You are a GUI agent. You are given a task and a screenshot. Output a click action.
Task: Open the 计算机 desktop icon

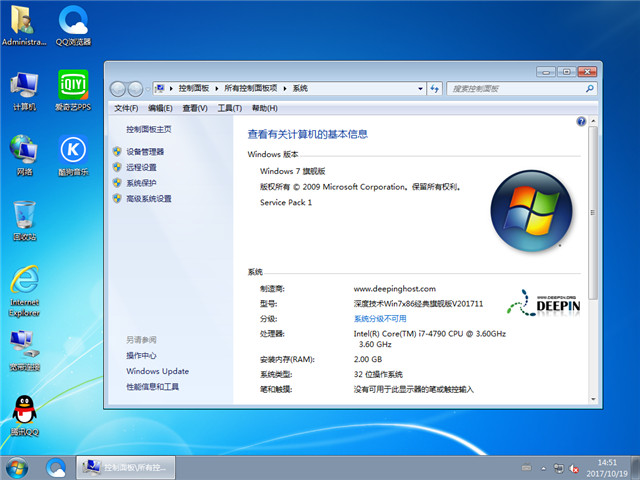(24, 91)
